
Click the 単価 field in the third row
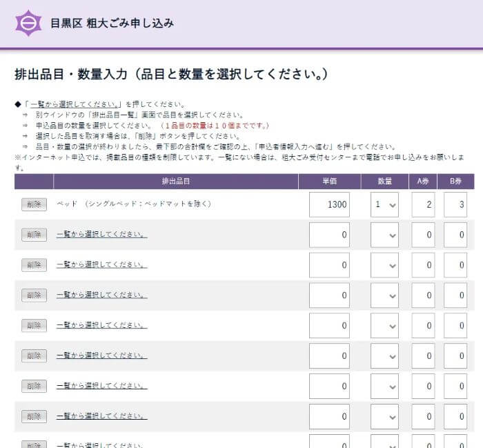point(329,265)
